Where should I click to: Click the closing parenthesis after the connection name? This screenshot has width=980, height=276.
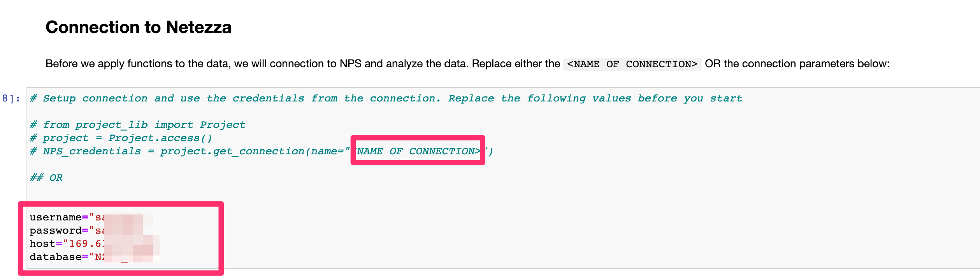point(491,151)
